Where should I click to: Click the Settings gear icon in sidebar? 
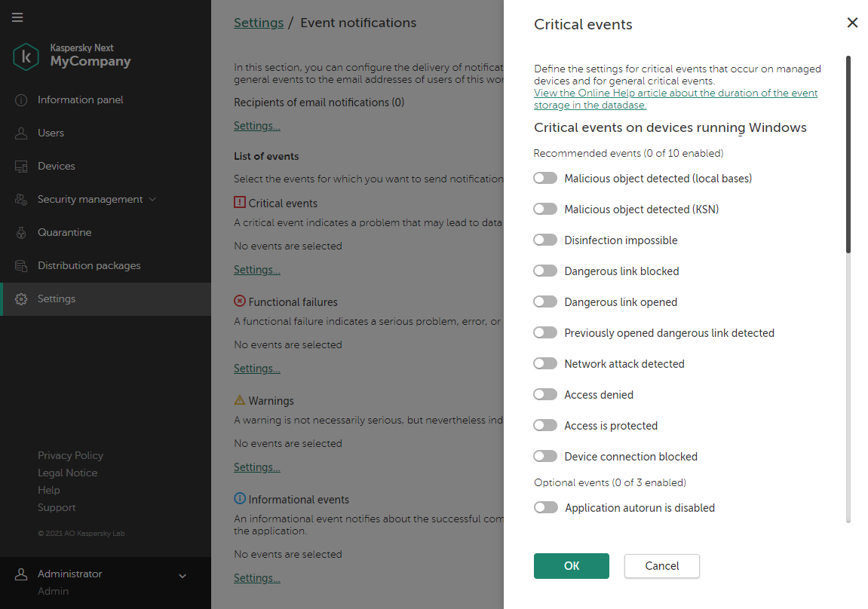(x=21, y=298)
